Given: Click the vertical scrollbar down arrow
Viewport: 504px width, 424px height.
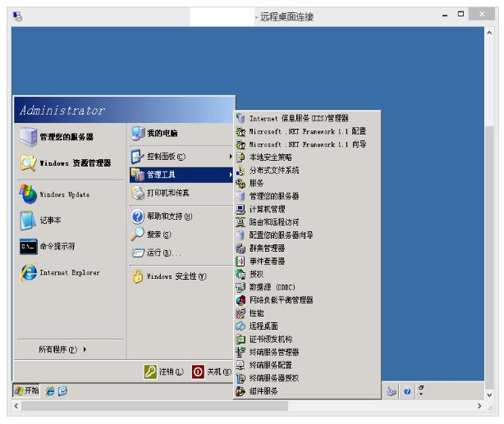Looking at the screenshot, I should coord(489,395).
